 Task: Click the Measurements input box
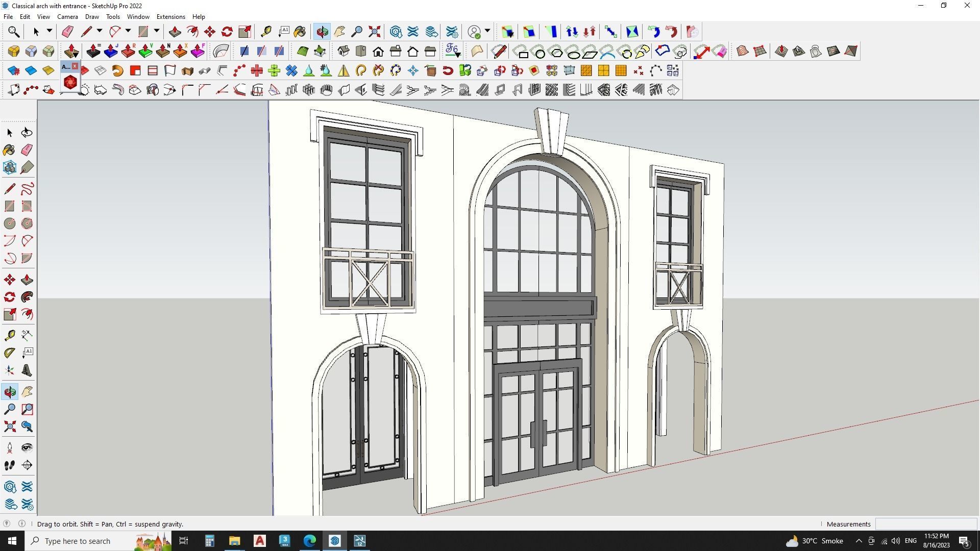[x=925, y=524]
